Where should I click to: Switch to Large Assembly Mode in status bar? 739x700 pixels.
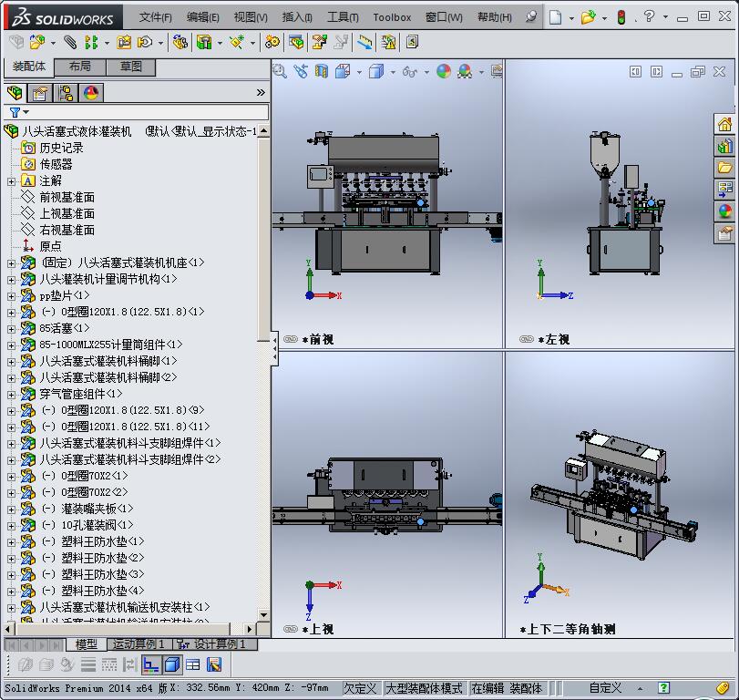tap(426, 688)
